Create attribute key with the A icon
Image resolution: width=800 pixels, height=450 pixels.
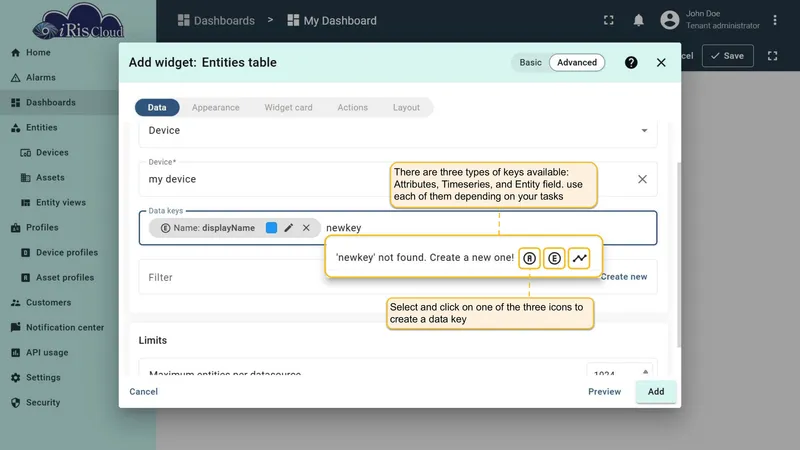[x=529, y=258]
